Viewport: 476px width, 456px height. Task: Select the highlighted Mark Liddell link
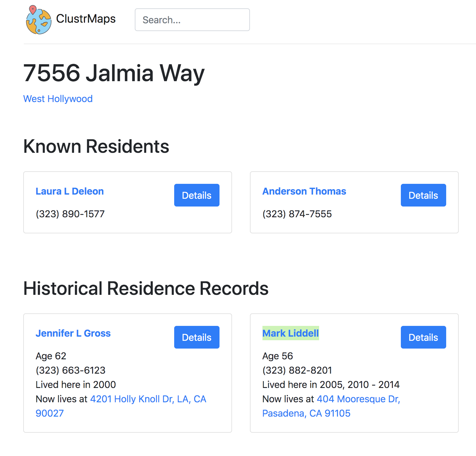point(290,333)
